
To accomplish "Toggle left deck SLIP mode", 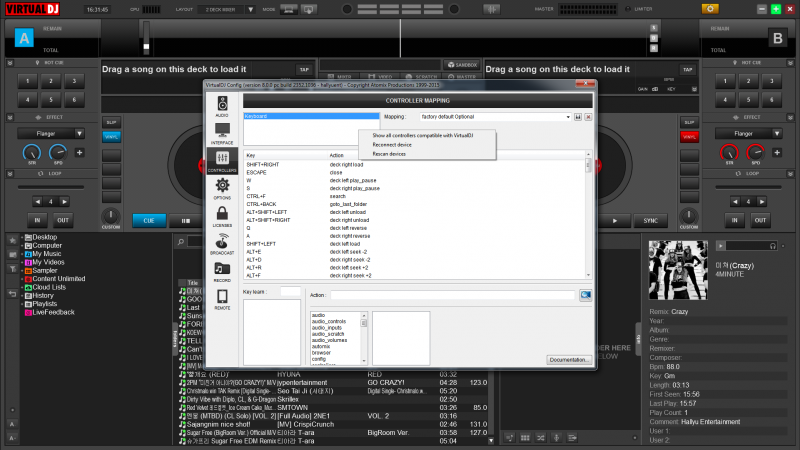I will tap(111, 122).
